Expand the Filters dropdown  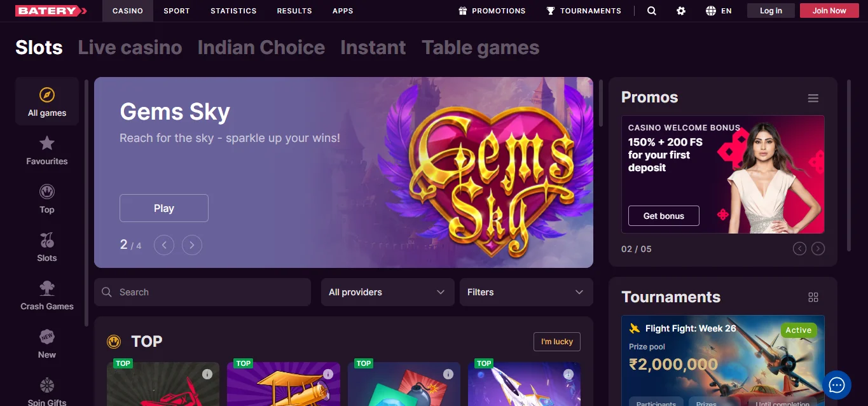coord(526,292)
